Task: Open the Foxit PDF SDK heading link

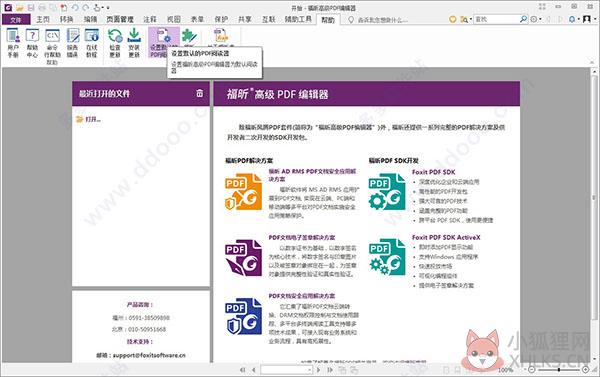Action: coord(434,172)
